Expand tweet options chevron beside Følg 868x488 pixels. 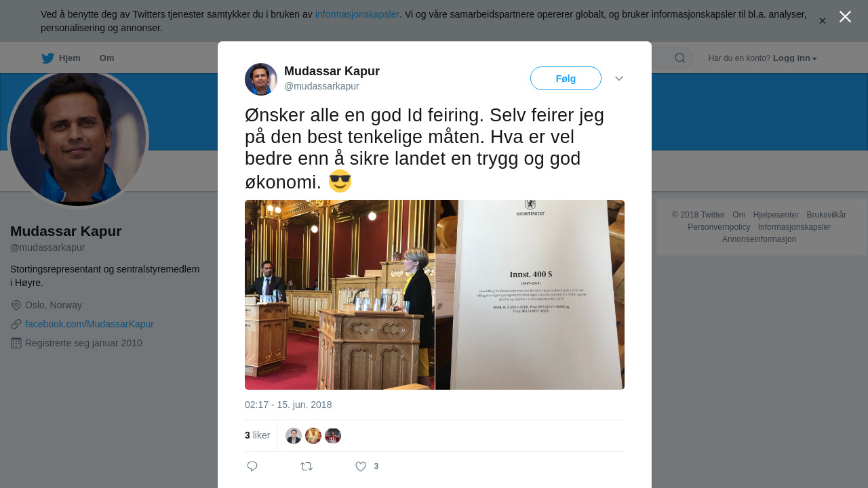[619, 79]
